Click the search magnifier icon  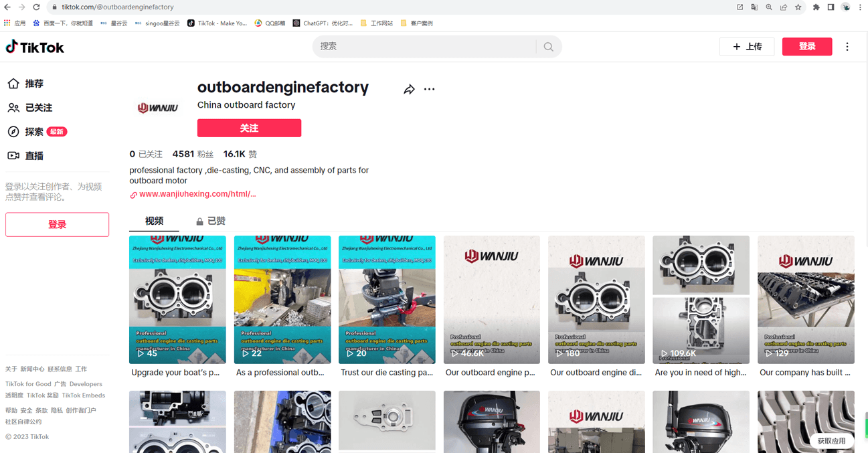click(549, 47)
